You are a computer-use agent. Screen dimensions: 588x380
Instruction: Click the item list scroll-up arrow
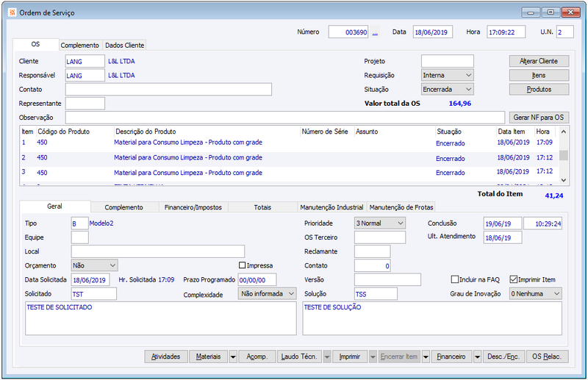tap(563, 132)
